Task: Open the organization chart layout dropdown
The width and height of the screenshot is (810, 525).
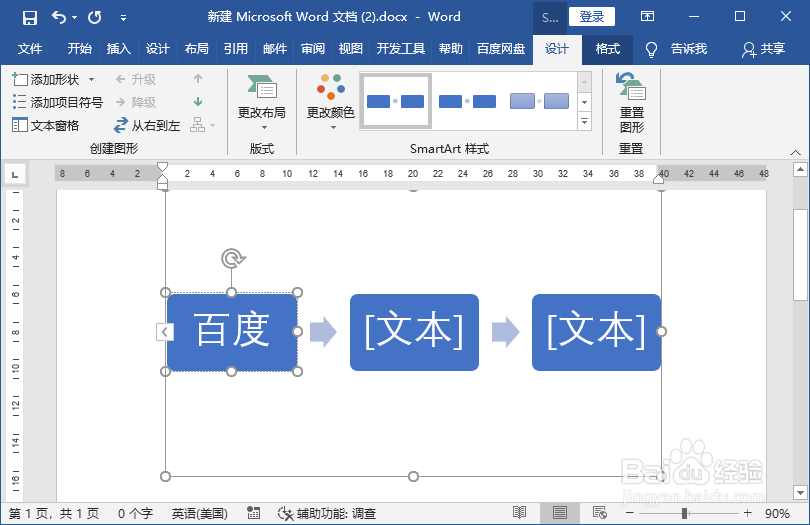Action: click(x=202, y=125)
